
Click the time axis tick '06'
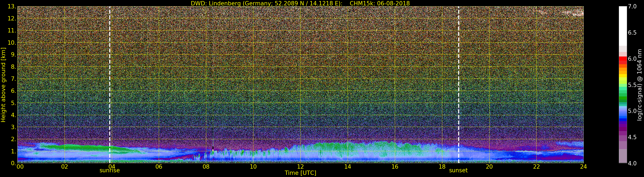[159, 167]
